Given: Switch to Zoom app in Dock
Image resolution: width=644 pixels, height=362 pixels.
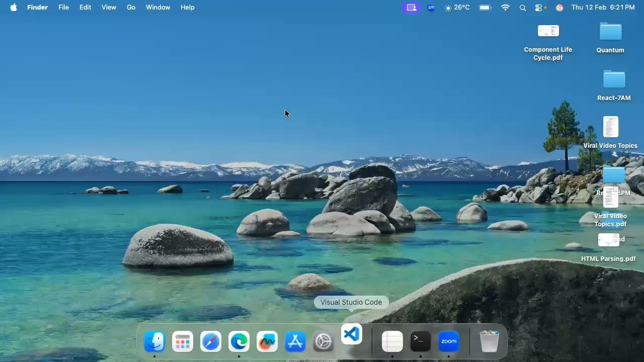Looking at the screenshot, I should click(x=449, y=341).
